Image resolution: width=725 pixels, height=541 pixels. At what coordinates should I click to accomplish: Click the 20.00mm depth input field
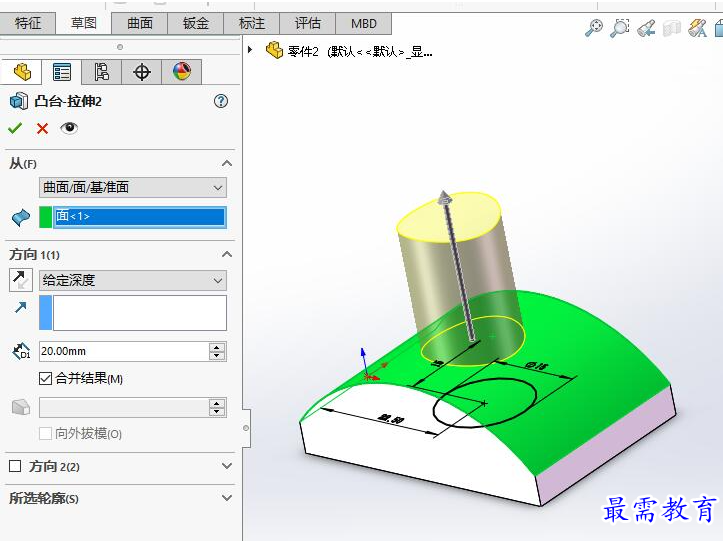tap(124, 351)
